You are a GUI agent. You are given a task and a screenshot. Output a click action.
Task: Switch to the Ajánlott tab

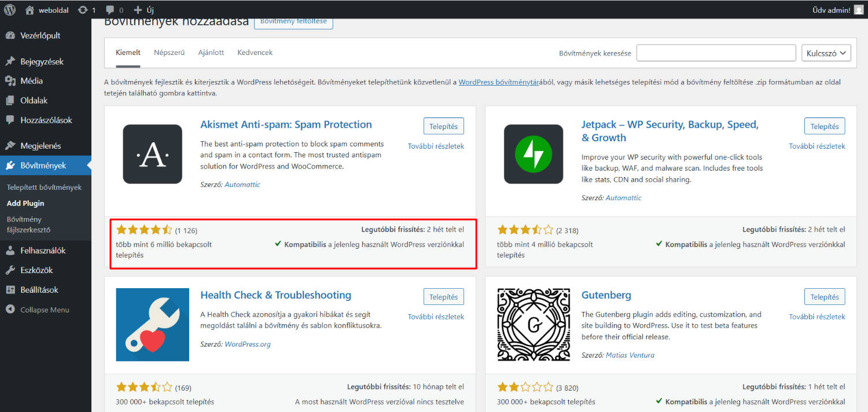coord(211,52)
